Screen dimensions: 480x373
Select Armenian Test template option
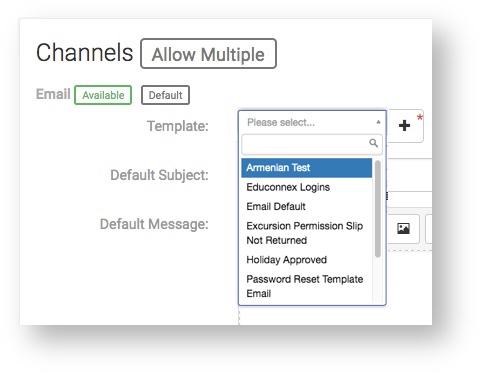point(307,168)
